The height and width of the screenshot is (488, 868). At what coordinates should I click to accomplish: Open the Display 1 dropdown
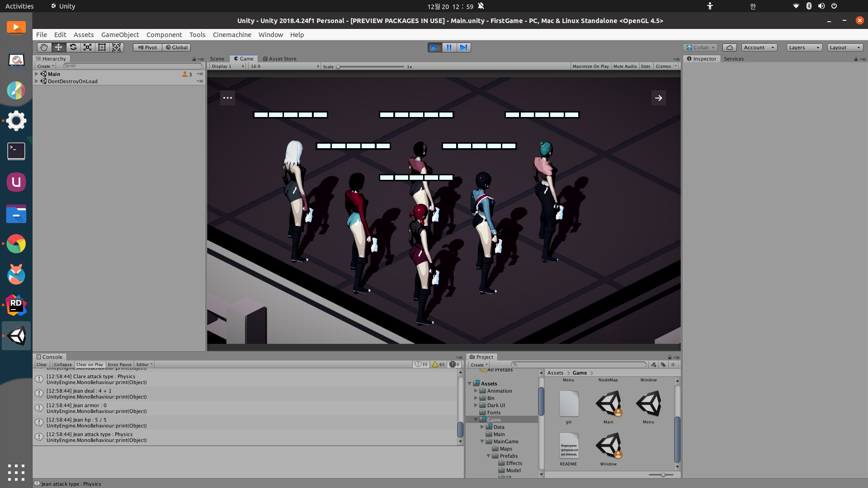pyautogui.click(x=227, y=66)
